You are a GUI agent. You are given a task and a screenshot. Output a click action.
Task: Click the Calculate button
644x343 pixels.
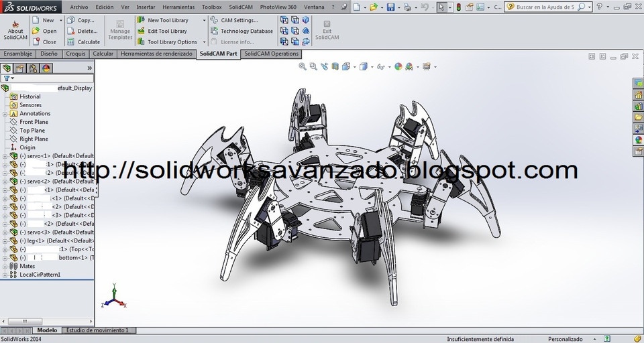[x=84, y=42]
